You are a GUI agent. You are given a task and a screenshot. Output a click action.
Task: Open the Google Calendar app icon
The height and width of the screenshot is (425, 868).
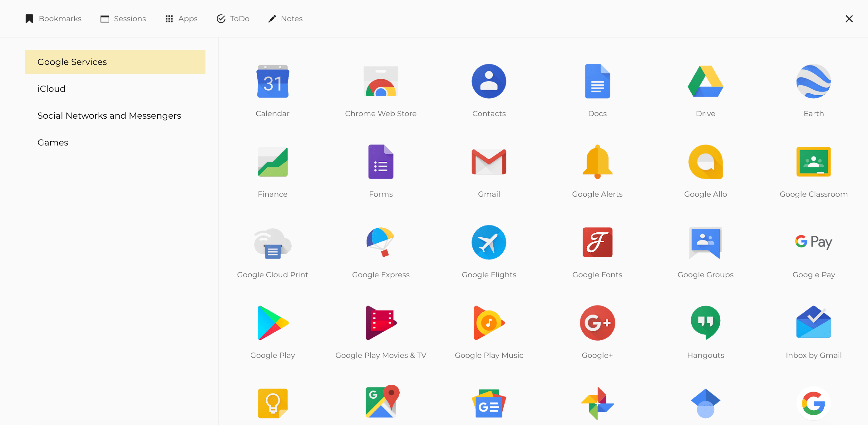pyautogui.click(x=273, y=81)
